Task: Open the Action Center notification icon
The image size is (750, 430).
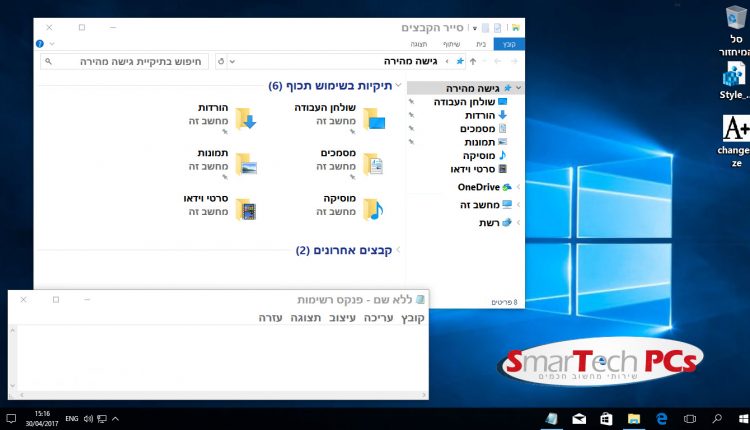Action: point(11,419)
